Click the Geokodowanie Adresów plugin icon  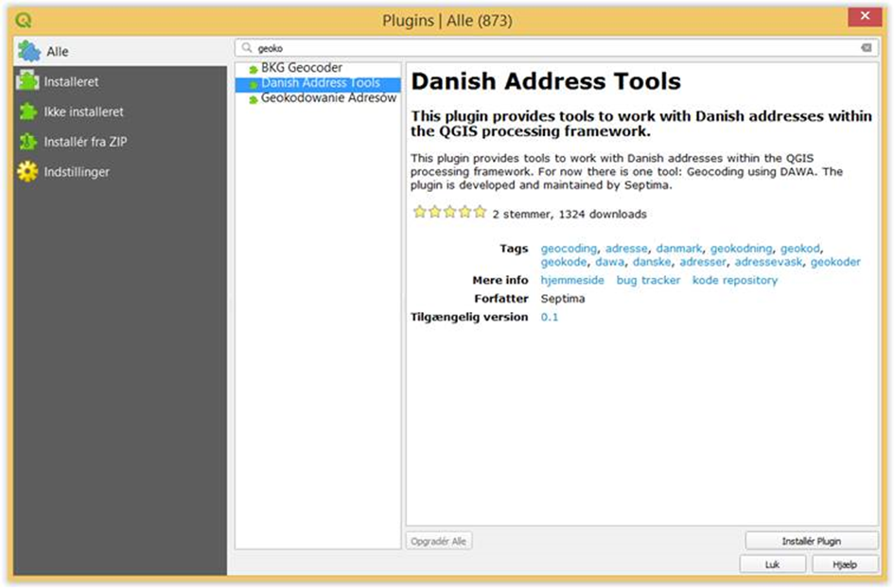click(x=254, y=99)
